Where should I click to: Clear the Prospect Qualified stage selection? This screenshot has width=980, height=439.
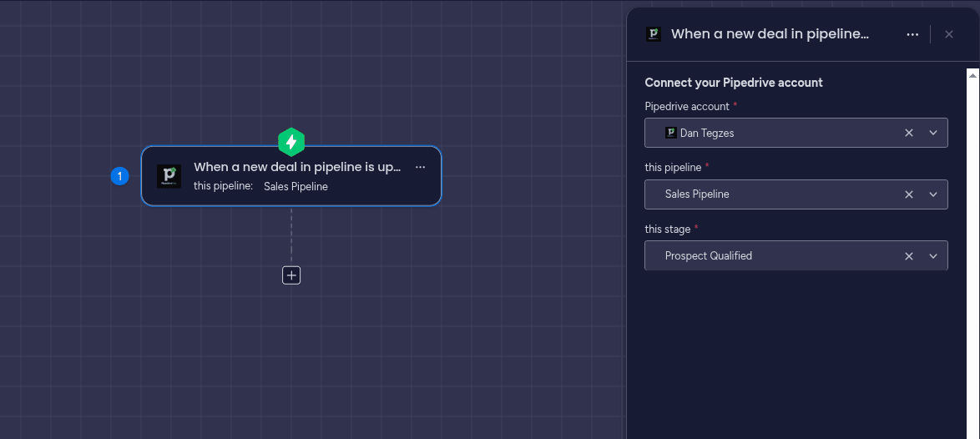point(909,255)
